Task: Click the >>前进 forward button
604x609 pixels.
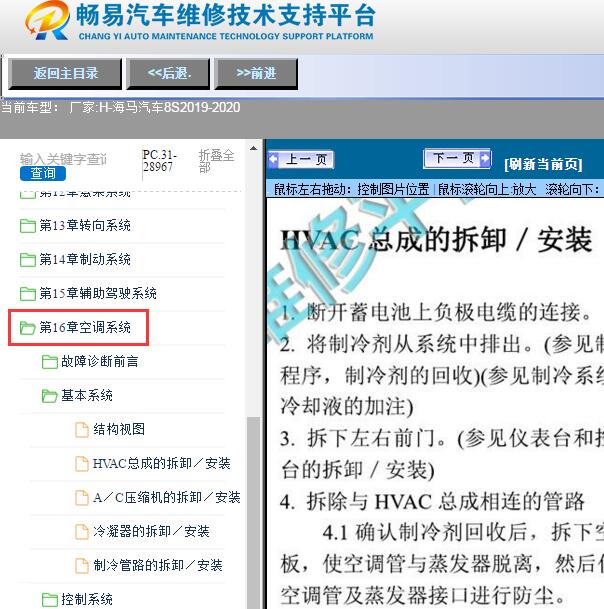Action: pyautogui.click(x=256, y=73)
